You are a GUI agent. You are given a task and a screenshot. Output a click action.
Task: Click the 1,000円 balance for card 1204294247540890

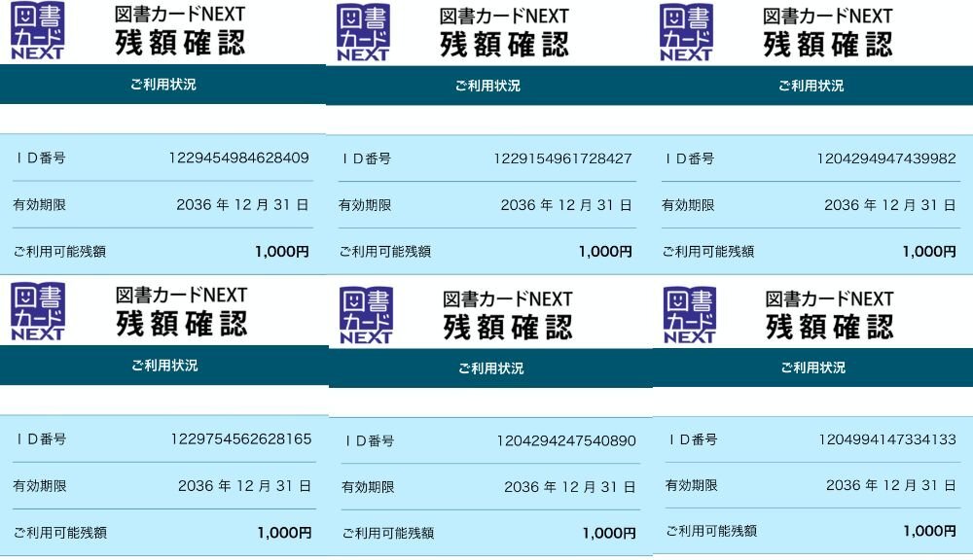pos(609,534)
